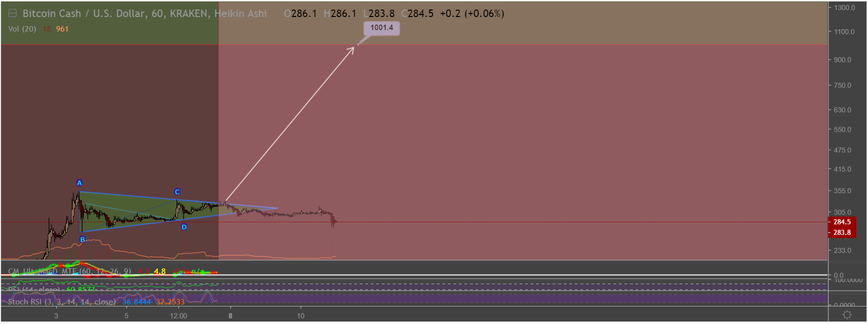868x324 pixels.
Task: Open chart settings with the gear icon
Action: click(x=847, y=315)
